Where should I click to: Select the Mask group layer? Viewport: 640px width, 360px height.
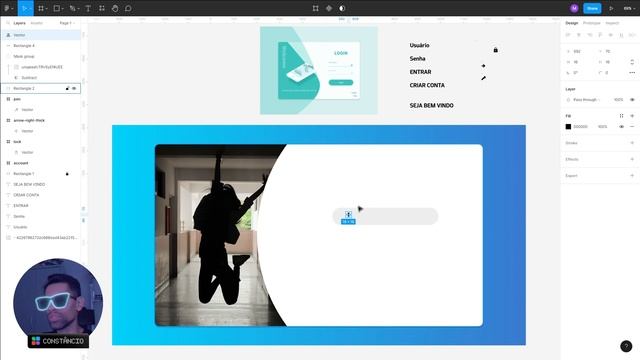click(41, 56)
